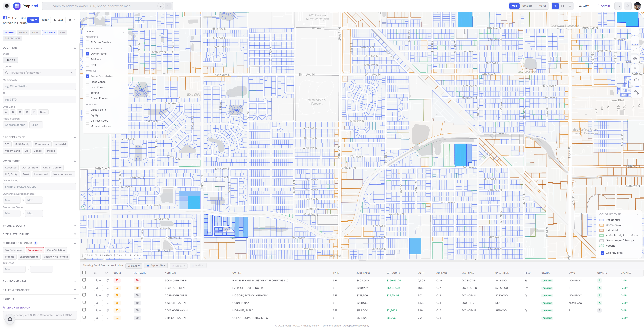Select the PHONE search tab

(x=23, y=32)
